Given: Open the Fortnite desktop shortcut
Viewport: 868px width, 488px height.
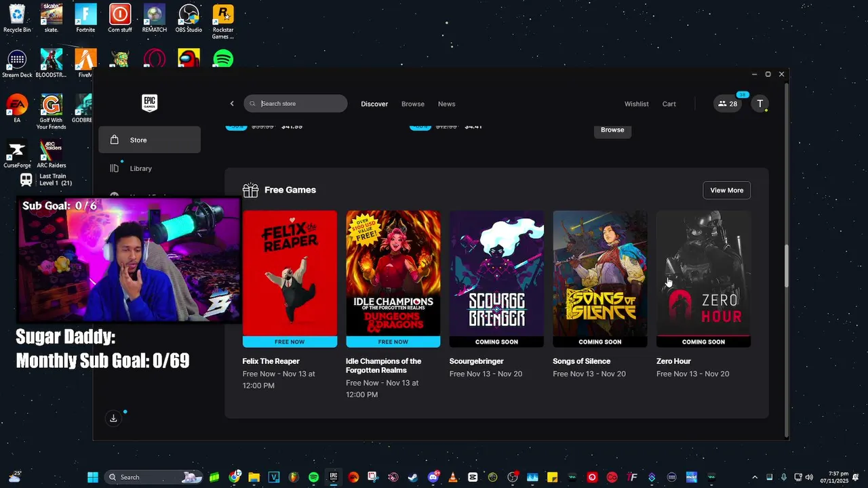Looking at the screenshot, I should point(85,18).
